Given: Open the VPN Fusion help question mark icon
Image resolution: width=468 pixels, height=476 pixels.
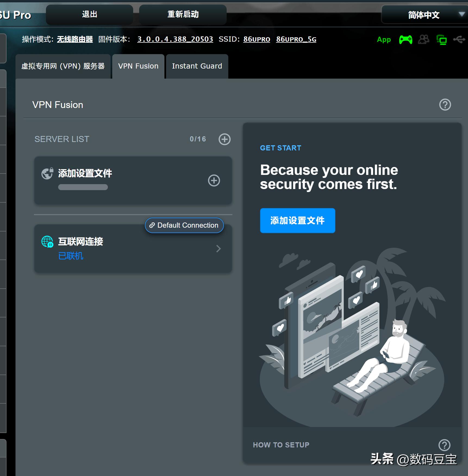Looking at the screenshot, I should point(445,104).
